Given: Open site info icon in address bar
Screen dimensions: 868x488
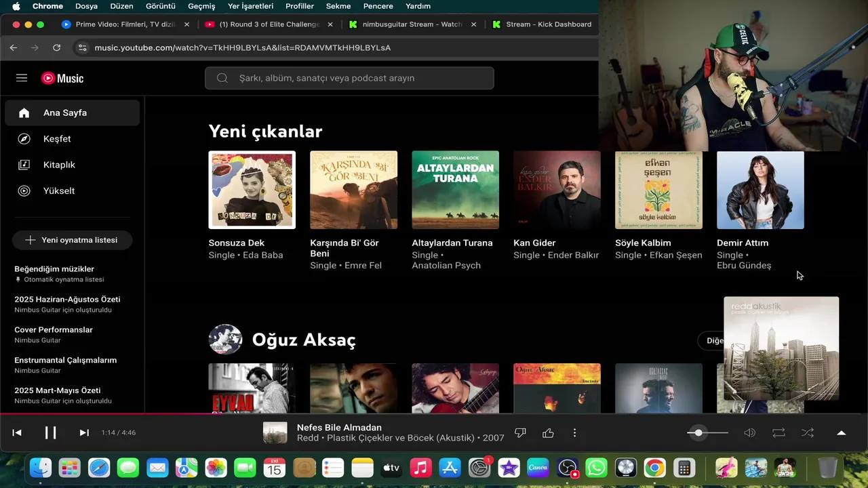Looking at the screenshot, I should coord(82,47).
